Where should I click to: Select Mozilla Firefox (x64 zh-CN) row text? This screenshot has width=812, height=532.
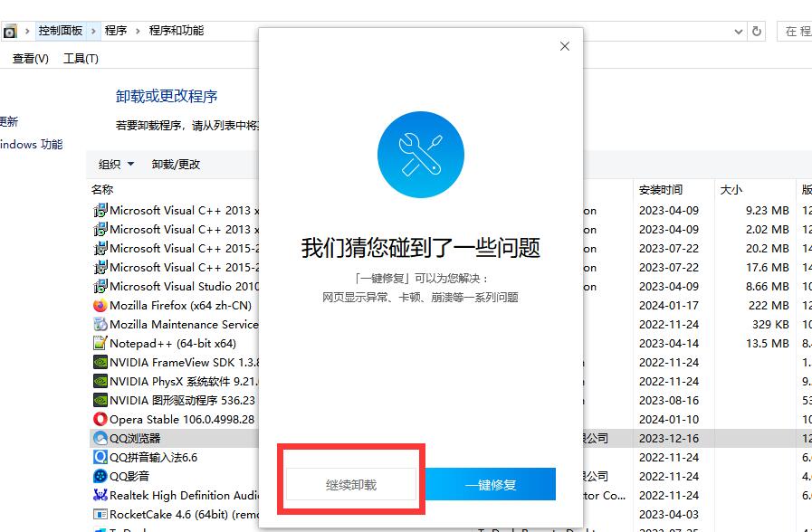point(181,305)
